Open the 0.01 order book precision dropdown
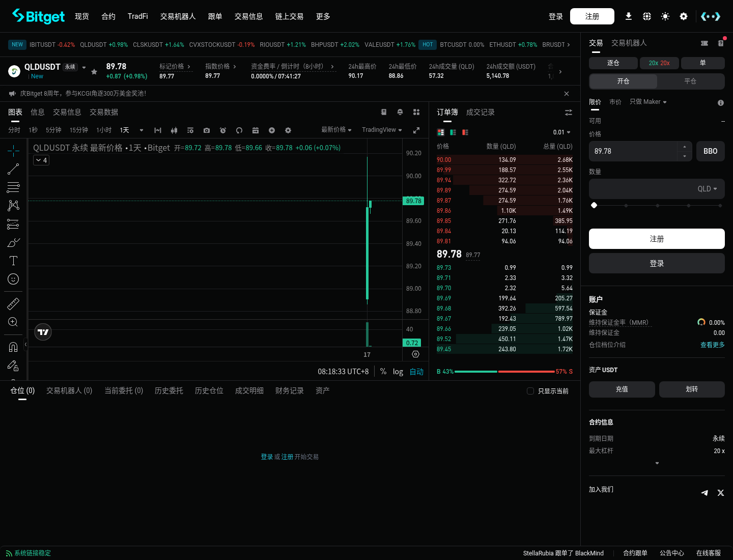The height and width of the screenshot is (560, 733). click(x=562, y=132)
